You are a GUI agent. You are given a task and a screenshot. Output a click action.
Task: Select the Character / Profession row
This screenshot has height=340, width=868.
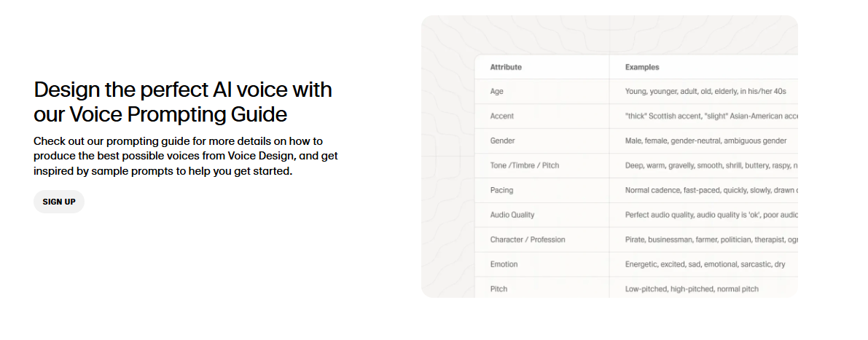click(x=636, y=240)
